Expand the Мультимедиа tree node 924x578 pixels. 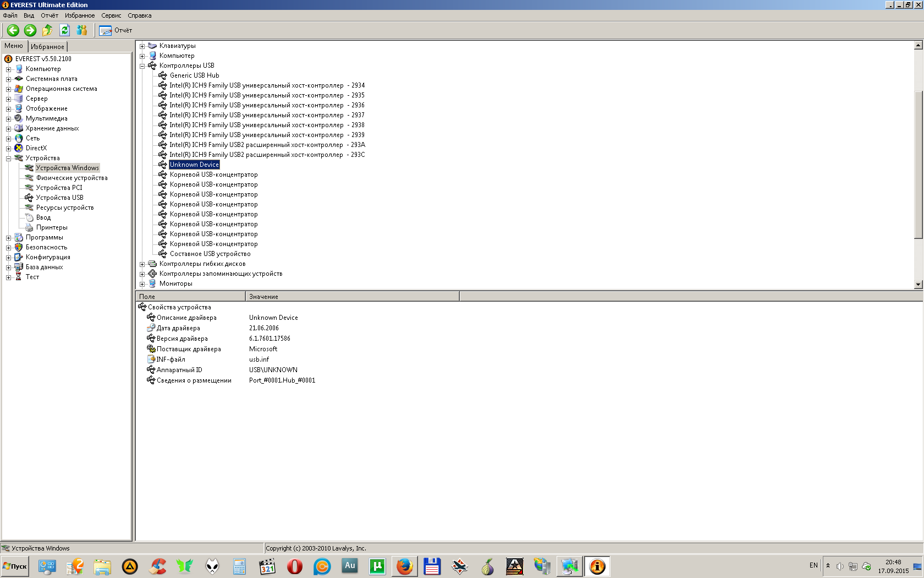(x=8, y=119)
